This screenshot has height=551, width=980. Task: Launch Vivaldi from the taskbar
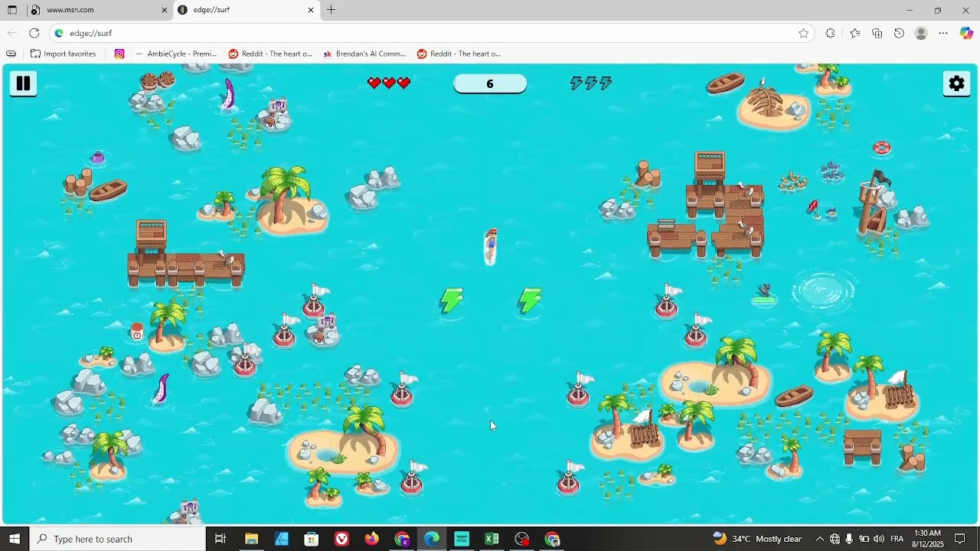coord(341,539)
